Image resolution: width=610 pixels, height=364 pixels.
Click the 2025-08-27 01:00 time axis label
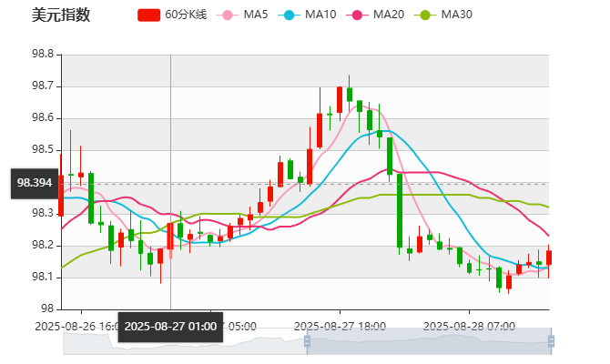point(170,326)
